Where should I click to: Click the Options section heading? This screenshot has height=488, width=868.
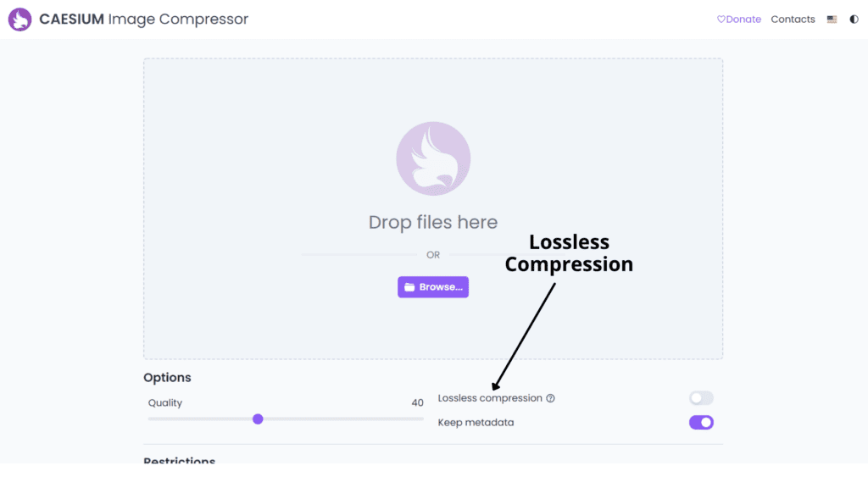pos(167,378)
